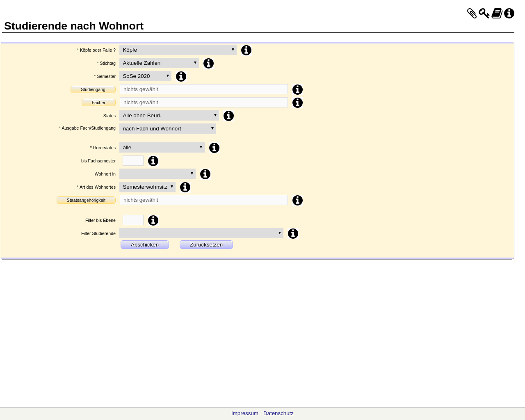
Task: Click the Staatsangehörigkeit text field
Action: tap(204, 200)
